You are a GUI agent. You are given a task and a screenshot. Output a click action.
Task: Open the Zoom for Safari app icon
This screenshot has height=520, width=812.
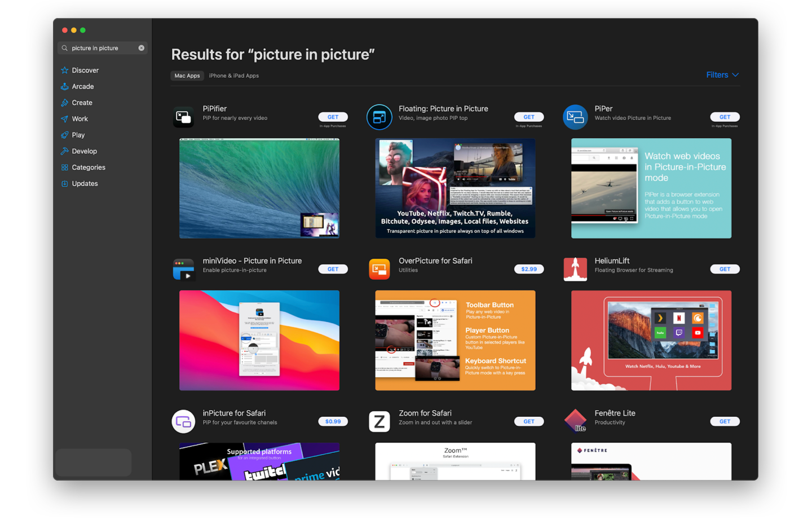point(379,421)
